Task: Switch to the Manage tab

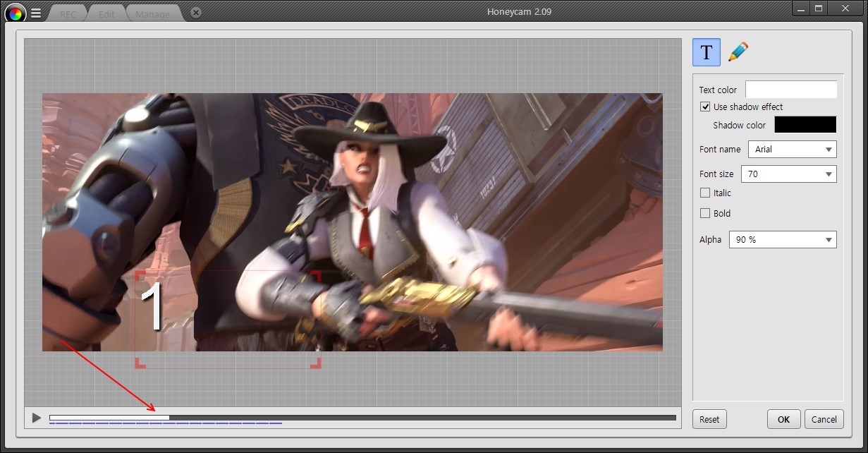Action: [x=152, y=13]
